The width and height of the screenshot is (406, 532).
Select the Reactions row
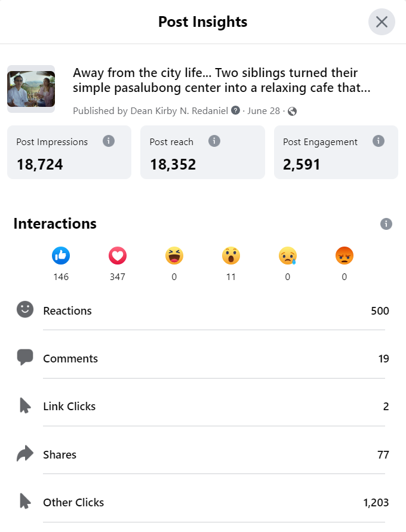[x=203, y=310]
